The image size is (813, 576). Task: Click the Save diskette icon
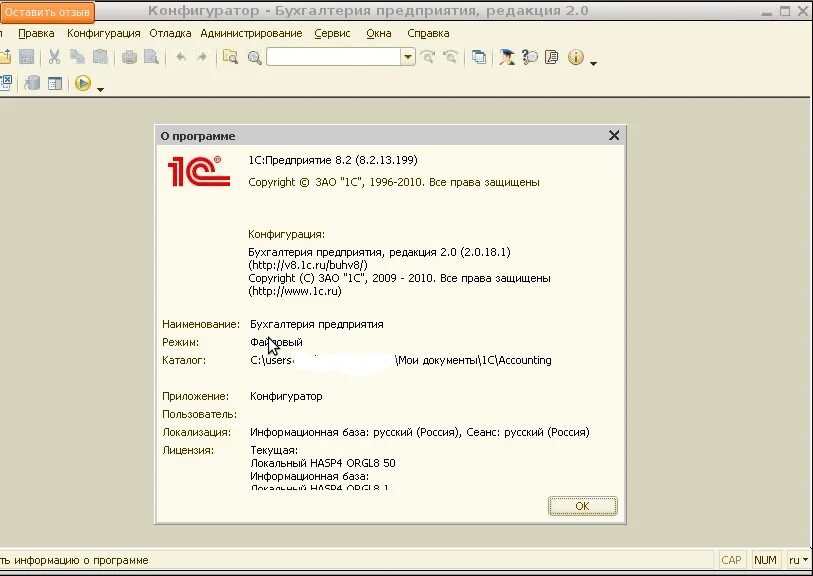tap(26, 57)
